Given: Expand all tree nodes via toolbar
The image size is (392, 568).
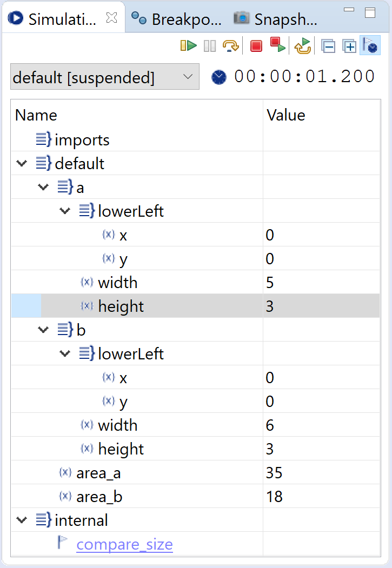Looking at the screenshot, I should tap(350, 46).
